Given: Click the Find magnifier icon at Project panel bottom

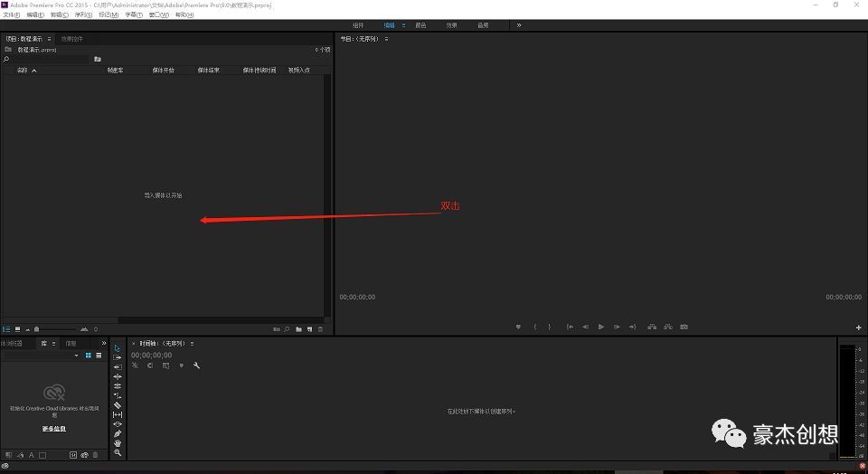Looking at the screenshot, I should pyautogui.click(x=287, y=329).
